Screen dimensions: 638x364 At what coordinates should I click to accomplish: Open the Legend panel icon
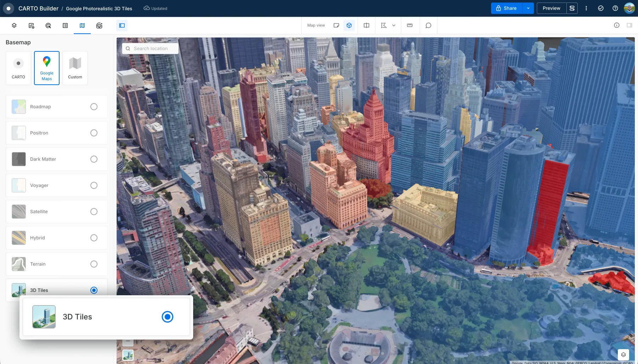point(65,26)
